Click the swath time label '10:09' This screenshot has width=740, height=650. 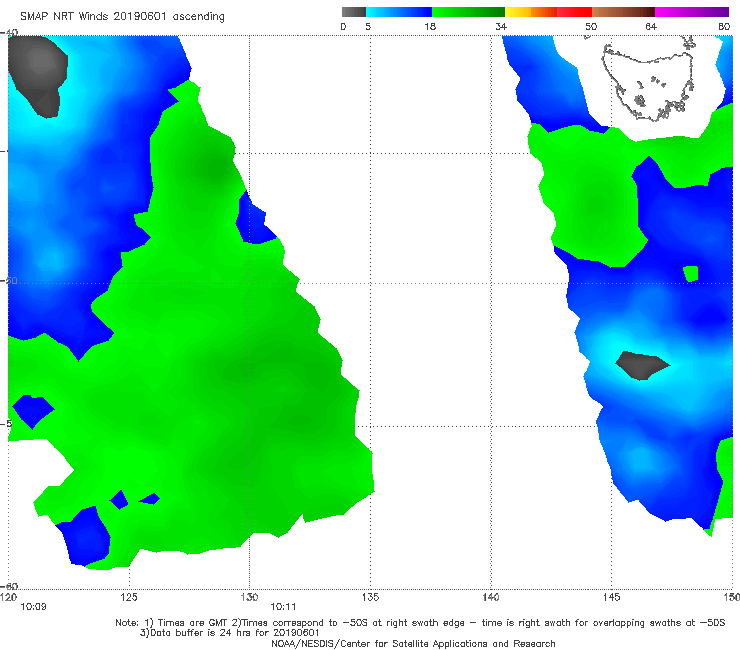tap(33, 607)
